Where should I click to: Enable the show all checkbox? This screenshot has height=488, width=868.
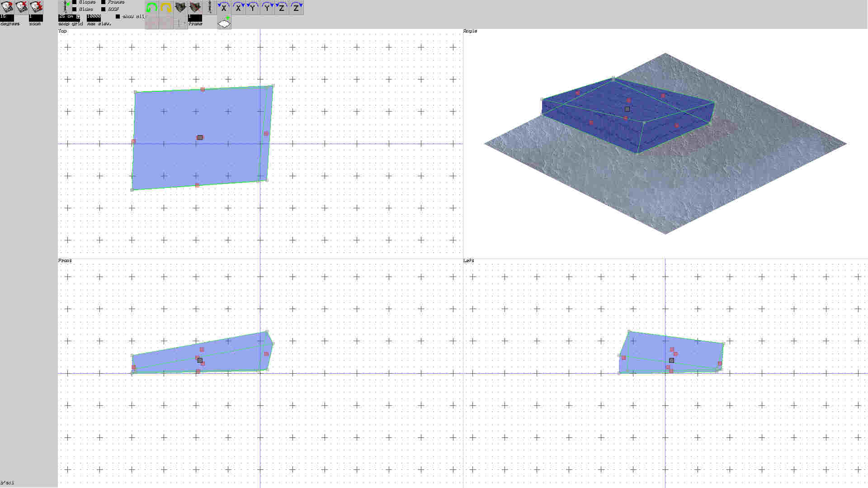coord(118,17)
